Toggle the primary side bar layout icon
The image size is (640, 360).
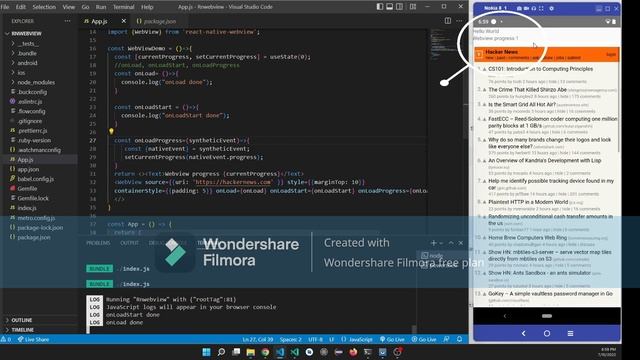(x=380, y=7)
